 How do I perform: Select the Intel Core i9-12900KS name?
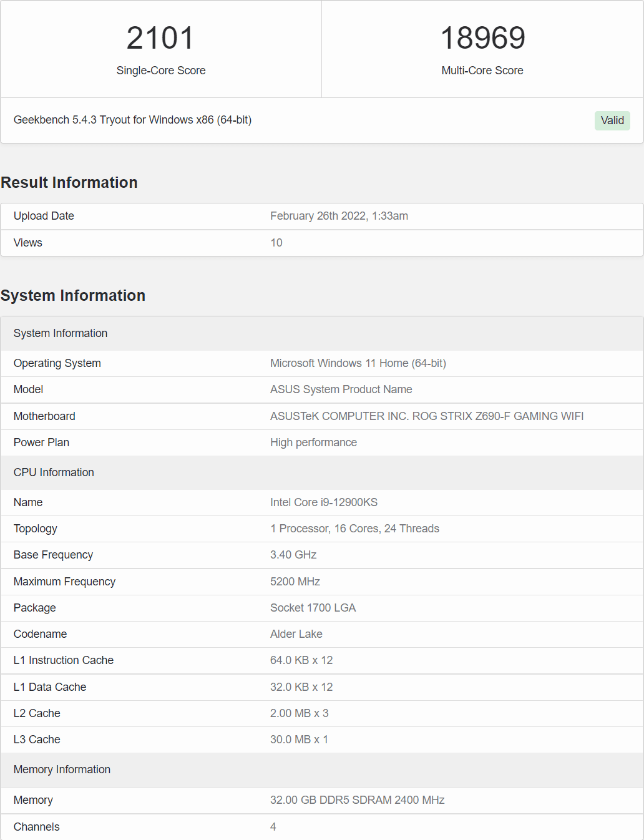[323, 502]
